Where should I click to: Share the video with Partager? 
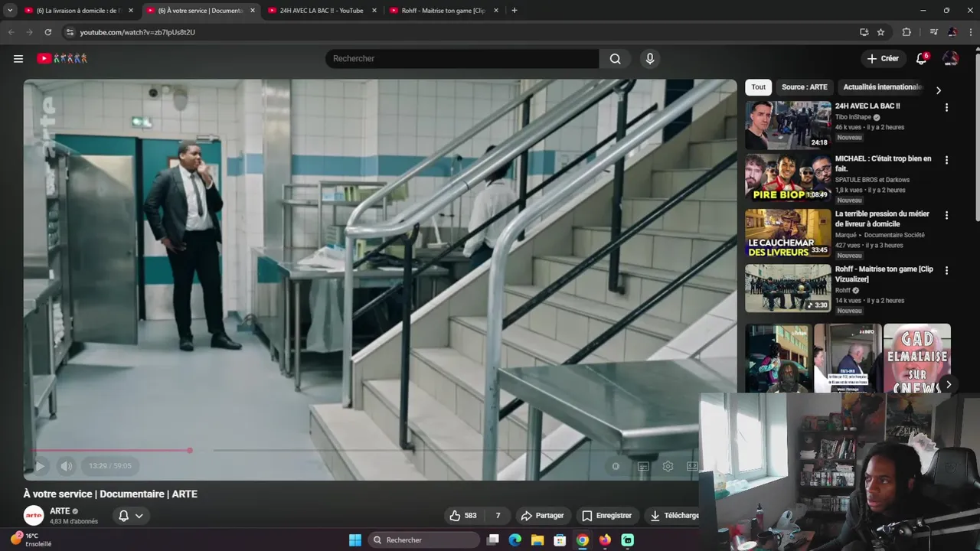pos(542,516)
